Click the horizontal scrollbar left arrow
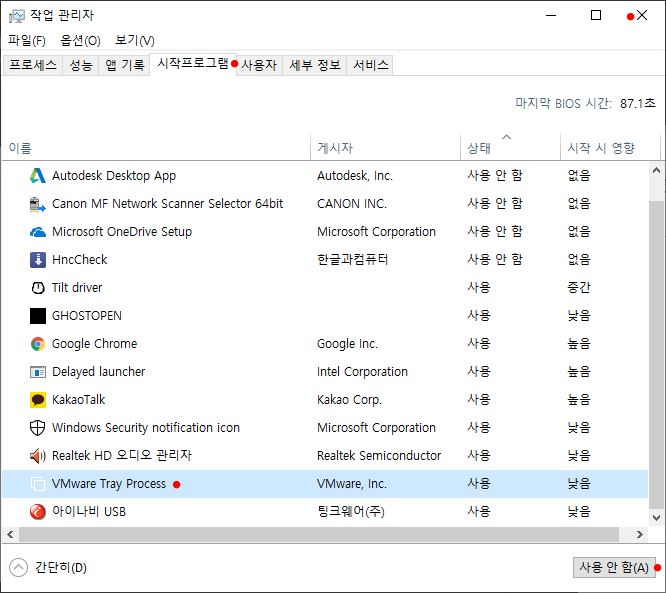 [x=10, y=534]
